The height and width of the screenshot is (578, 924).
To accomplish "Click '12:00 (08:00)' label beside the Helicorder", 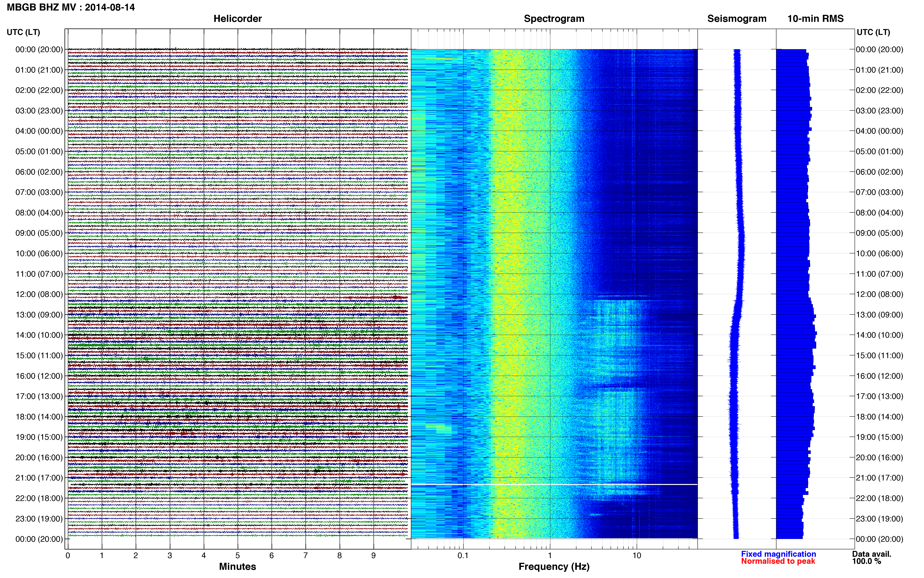I will pos(39,294).
